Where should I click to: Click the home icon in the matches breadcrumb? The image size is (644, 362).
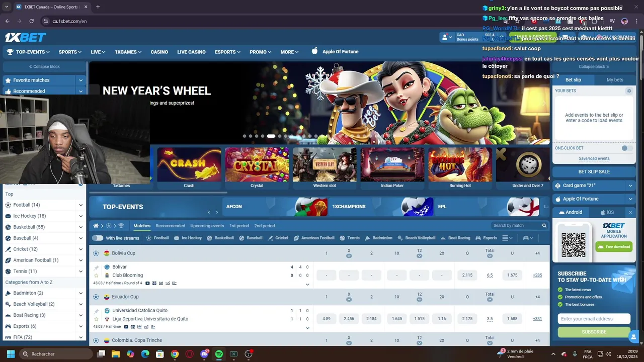click(96, 226)
